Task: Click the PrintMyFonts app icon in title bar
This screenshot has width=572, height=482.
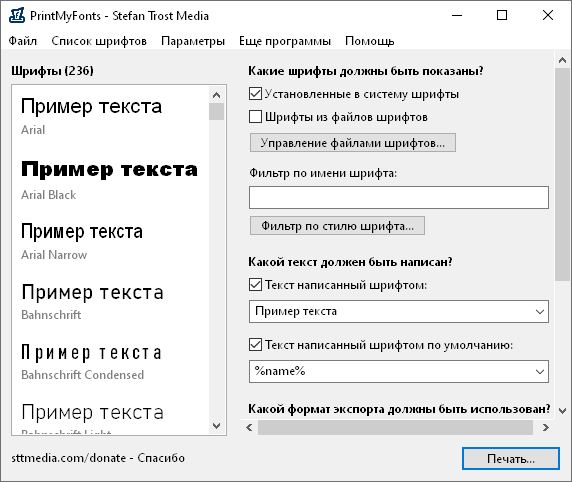Action: coord(17,15)
